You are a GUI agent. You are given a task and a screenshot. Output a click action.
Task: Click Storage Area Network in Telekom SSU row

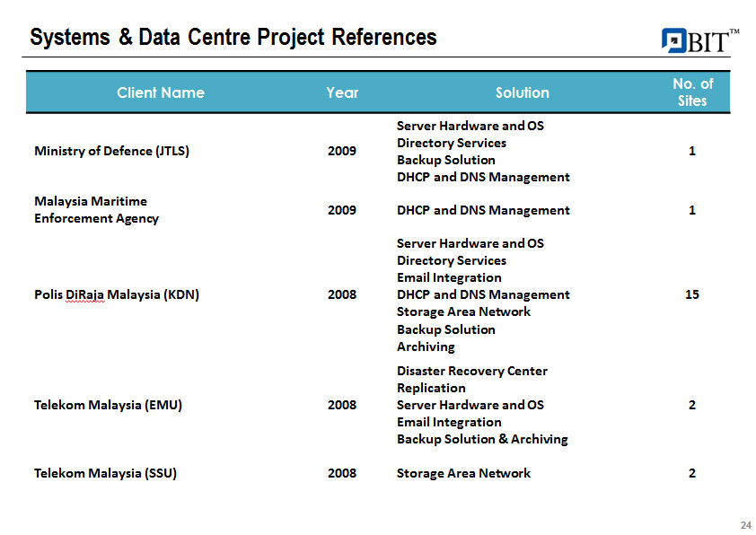point(463,473)
